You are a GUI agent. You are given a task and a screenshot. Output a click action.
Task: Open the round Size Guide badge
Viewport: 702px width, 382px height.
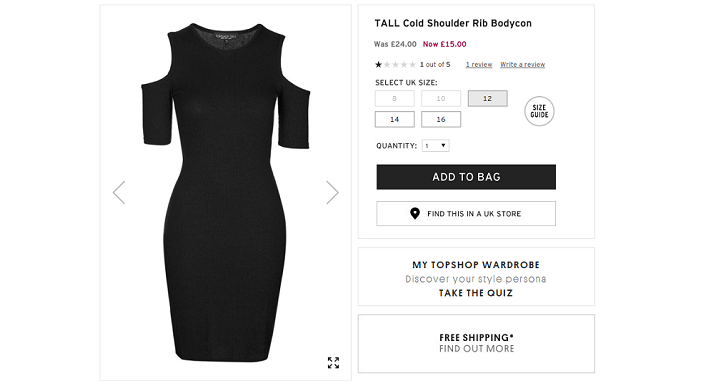point(539,111)
